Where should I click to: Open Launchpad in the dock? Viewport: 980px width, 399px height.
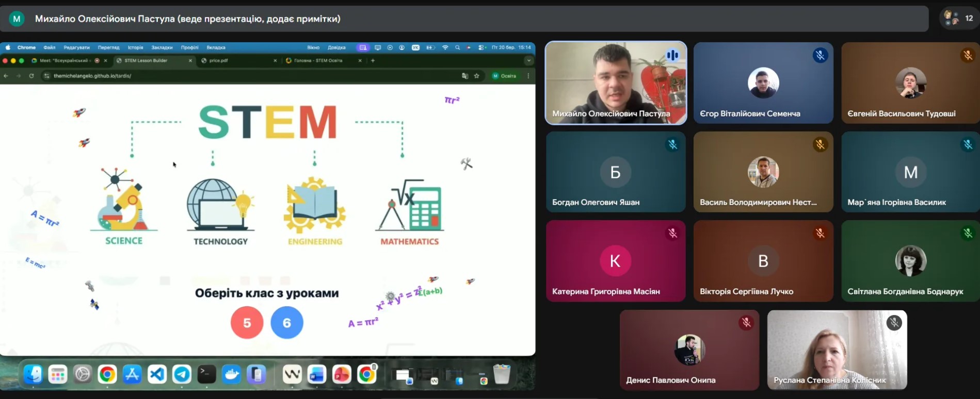[x=58, y=374]
